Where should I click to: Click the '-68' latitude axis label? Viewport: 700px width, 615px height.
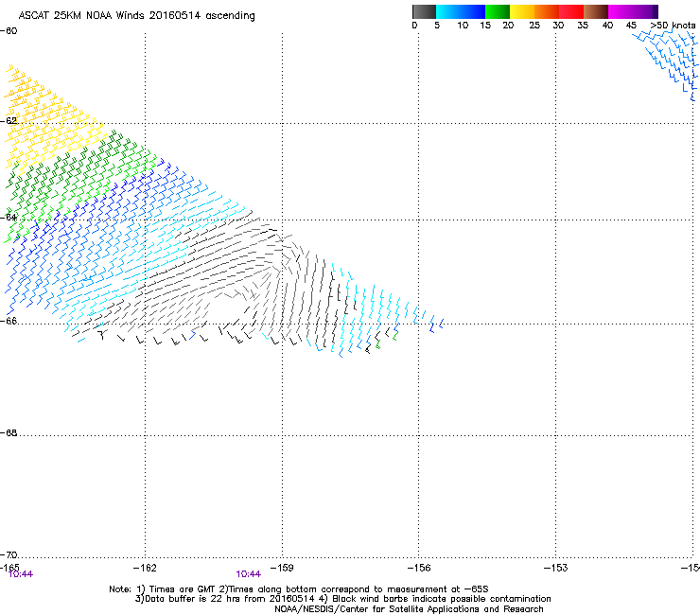pos(9,432)
